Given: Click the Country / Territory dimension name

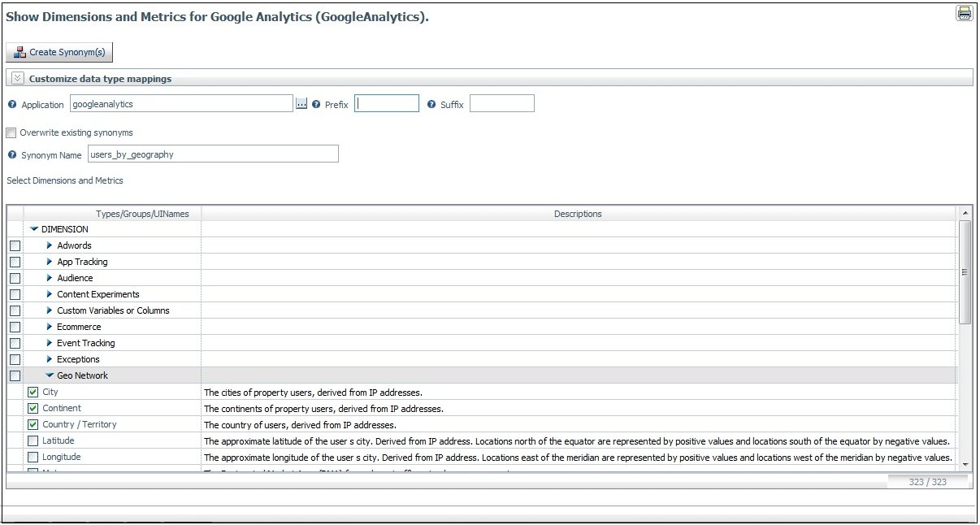Looking at the screenshot, I should click(80, 424).
